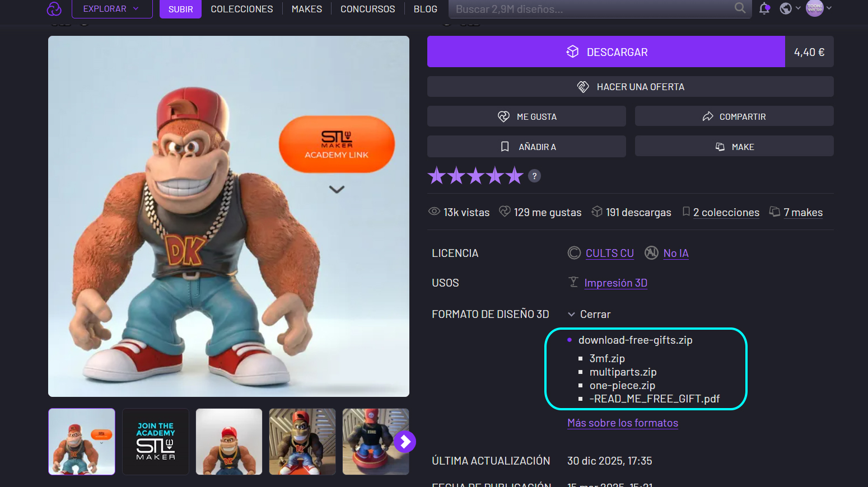Click the bookmark icon beside 2 colecciones
868x487 pixels.
coord(686,211)
